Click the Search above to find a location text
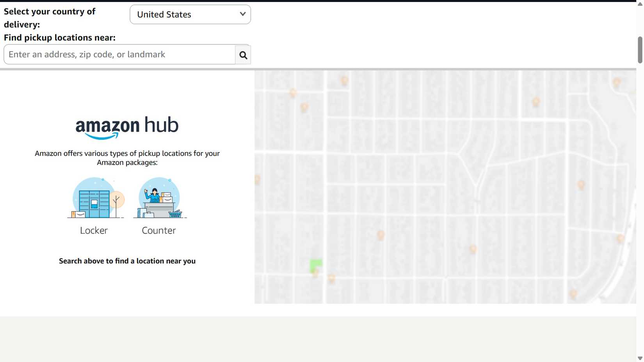 (127, 261)
